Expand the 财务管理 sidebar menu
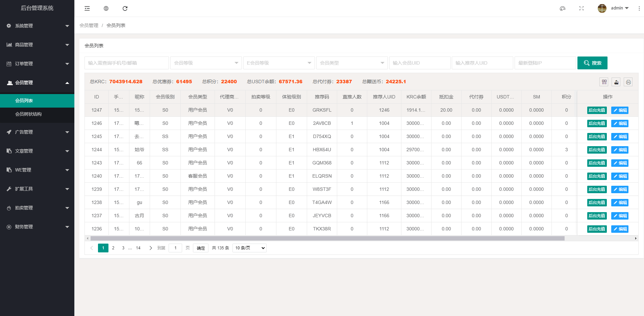 click(37, 227)
